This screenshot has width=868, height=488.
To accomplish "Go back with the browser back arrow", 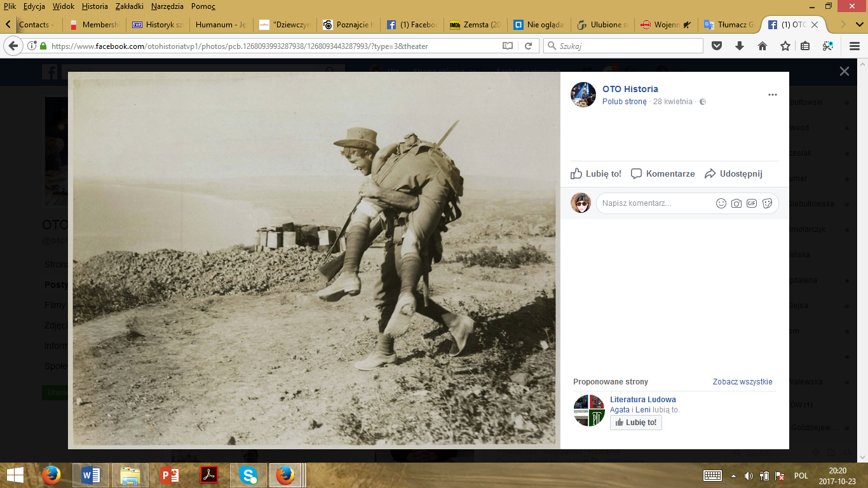I will click(x=13, y=46).
